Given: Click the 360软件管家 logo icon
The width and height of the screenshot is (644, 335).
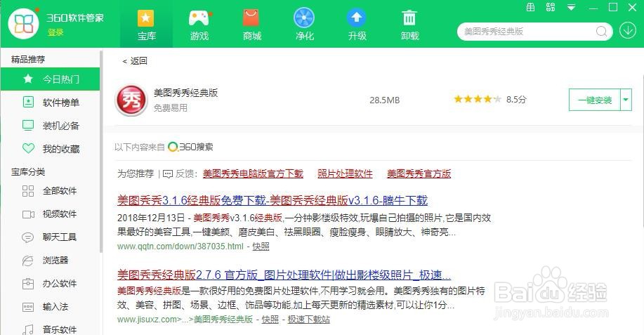Looking at the screenshot, I should [23, 23].
